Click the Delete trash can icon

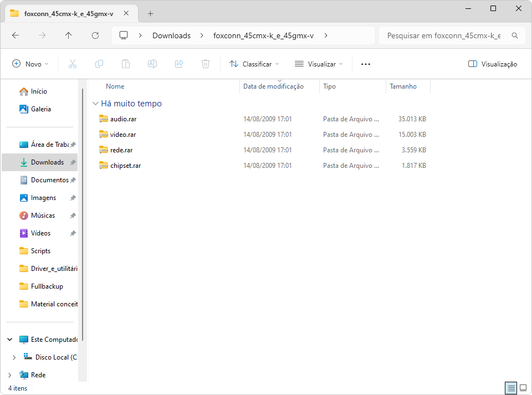click(206, 64)
